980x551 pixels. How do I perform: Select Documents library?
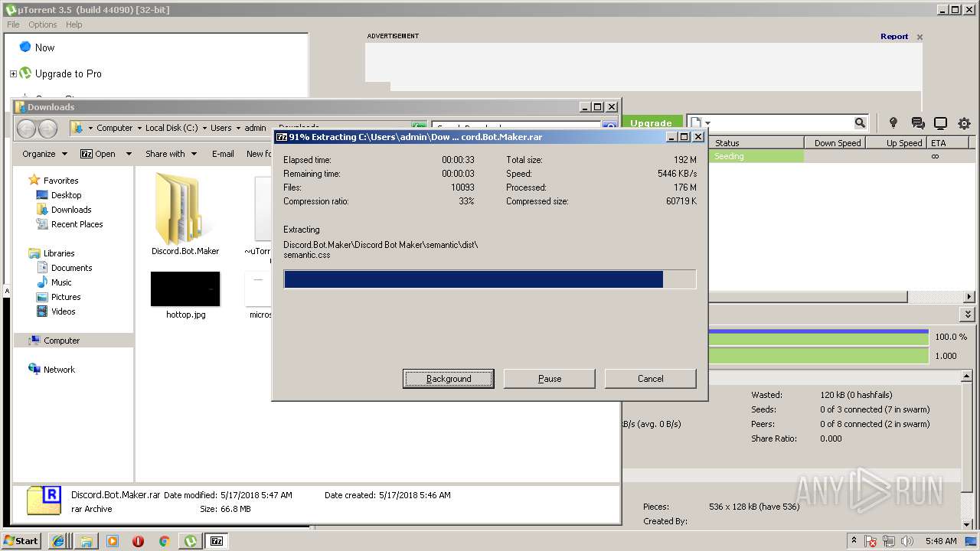(71, 268)
